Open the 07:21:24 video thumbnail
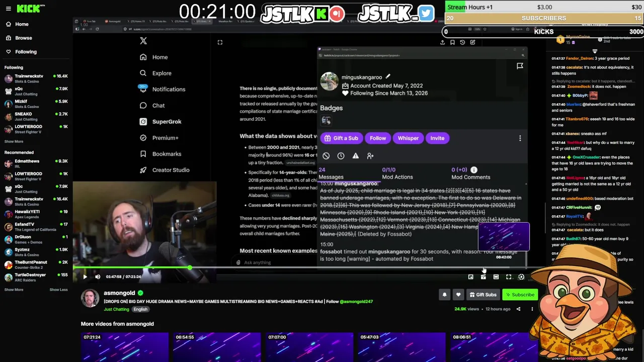The image size is (644, 362). tap(125, 347)
